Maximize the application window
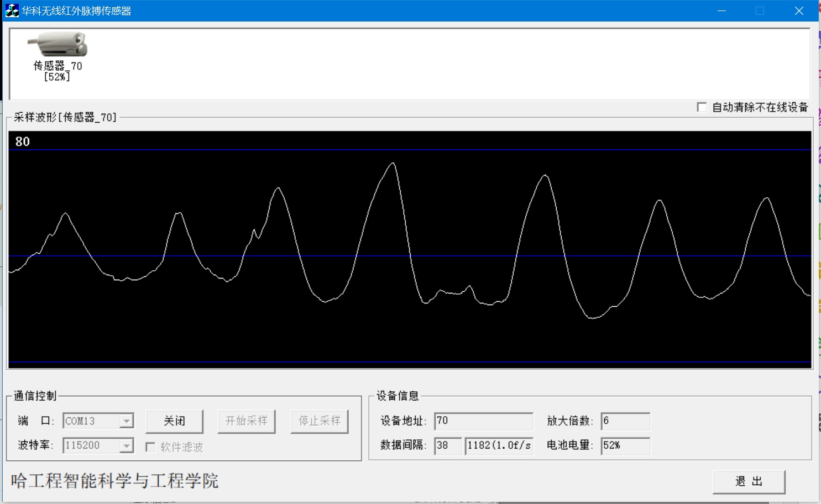821x504 pixels. click(760, 11)
